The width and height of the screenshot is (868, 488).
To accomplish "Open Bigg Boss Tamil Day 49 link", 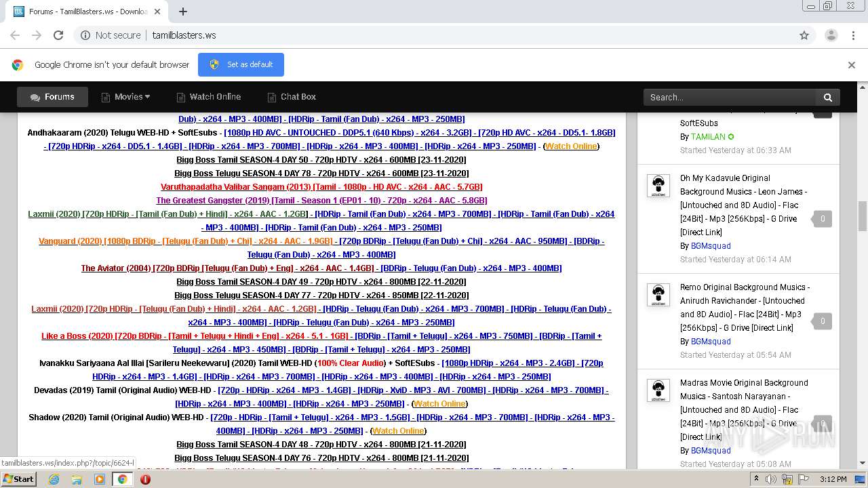I will [x=321, y=282].
